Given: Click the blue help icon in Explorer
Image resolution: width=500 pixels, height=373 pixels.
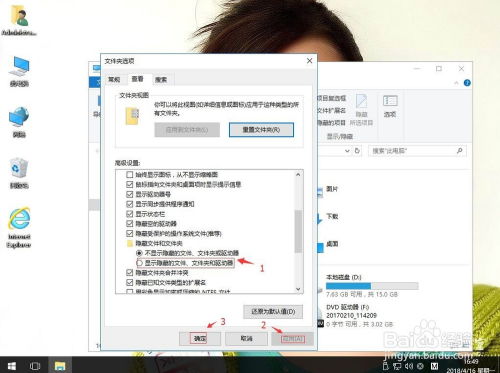Looking at the screenshot, I should click(x=467, y=83).
